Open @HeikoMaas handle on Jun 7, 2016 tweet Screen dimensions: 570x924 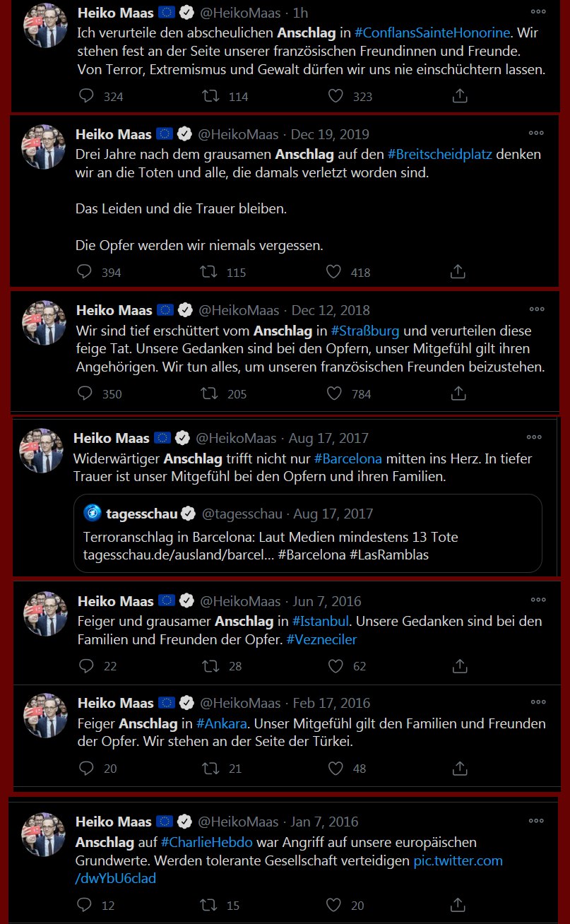point(240,601)
